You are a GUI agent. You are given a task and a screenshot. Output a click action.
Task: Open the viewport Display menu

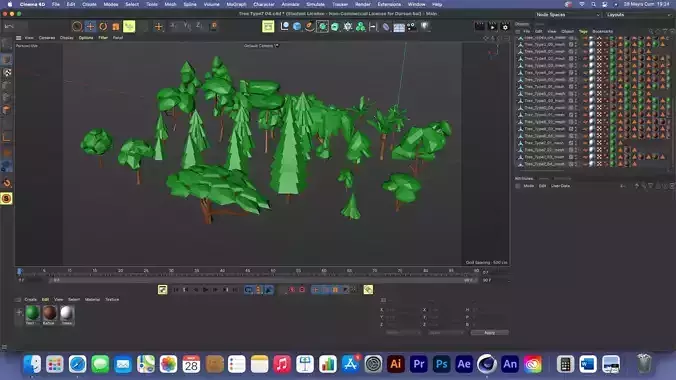(66, 38)
